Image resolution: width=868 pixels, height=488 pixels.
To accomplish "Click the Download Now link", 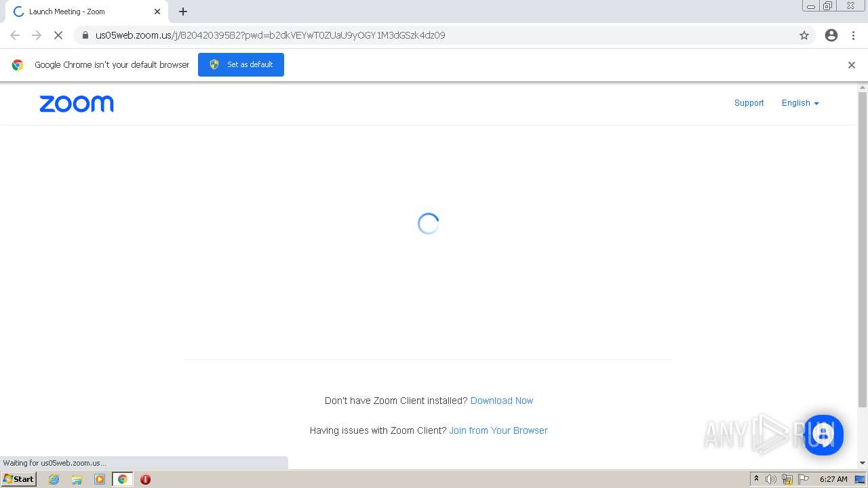I will pyautogui.click(x=502, y=401).
